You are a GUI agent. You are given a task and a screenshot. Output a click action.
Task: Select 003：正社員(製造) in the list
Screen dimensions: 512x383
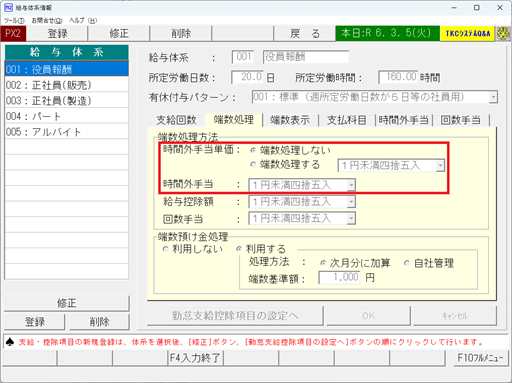click(67, 101)
